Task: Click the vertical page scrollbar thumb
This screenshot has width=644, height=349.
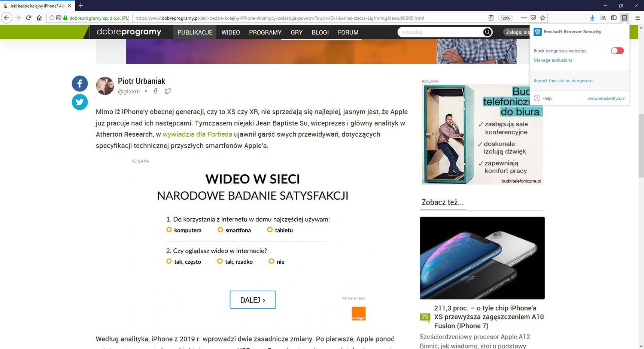Action: click(641, 146)
